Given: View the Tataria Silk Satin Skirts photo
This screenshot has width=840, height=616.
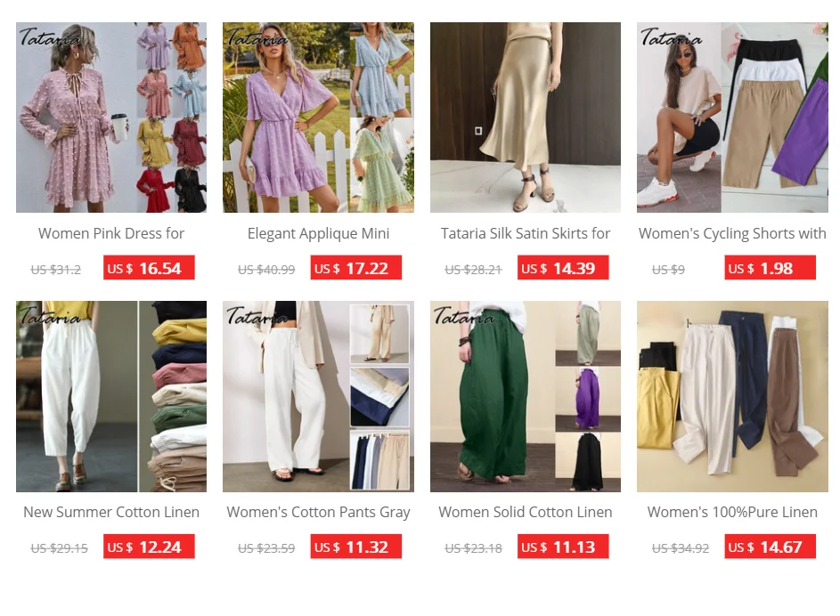Looking at the screenshot, I should point(526,118).
